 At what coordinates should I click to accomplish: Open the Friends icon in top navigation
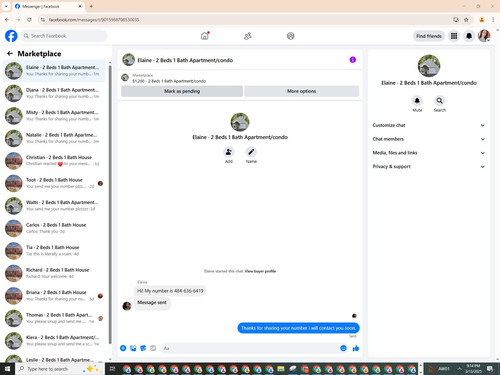(x=248, y=36)
